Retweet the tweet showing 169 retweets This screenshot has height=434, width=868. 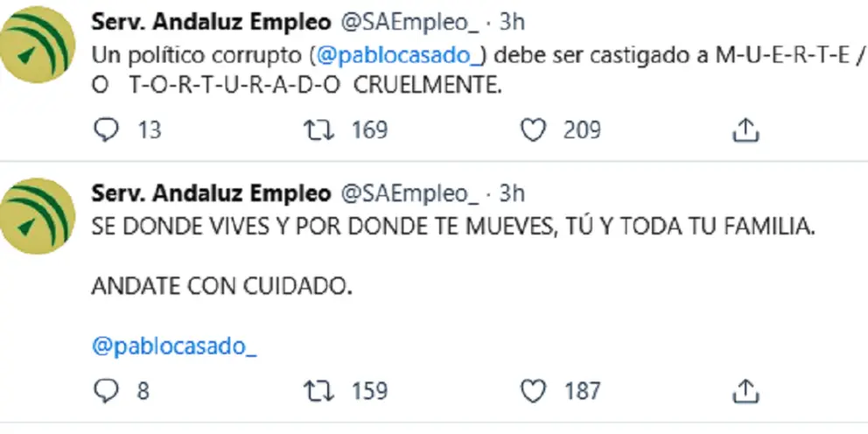click(314, 130)
